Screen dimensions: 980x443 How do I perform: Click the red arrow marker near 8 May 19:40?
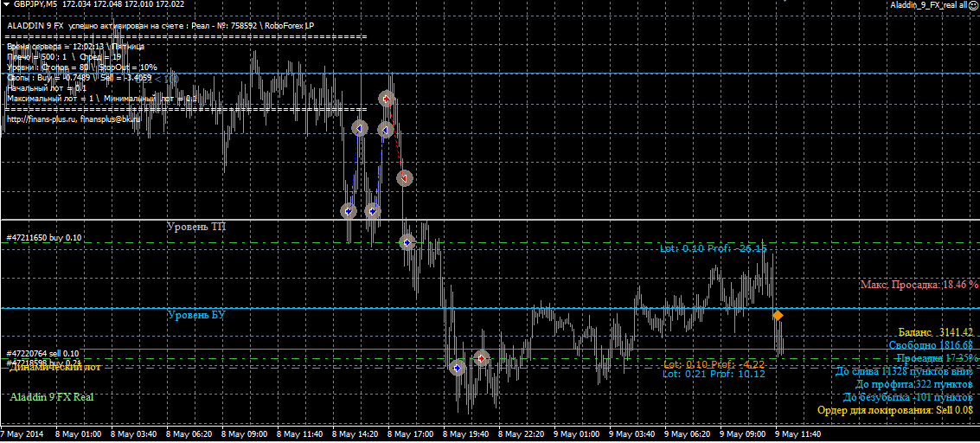click(482, 357)
